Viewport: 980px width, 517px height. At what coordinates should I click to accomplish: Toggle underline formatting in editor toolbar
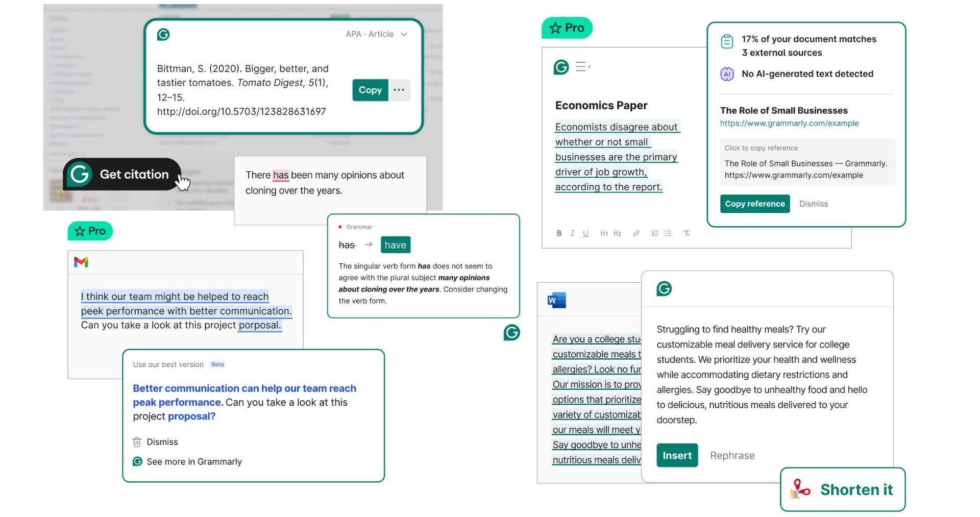coord(585,233)
